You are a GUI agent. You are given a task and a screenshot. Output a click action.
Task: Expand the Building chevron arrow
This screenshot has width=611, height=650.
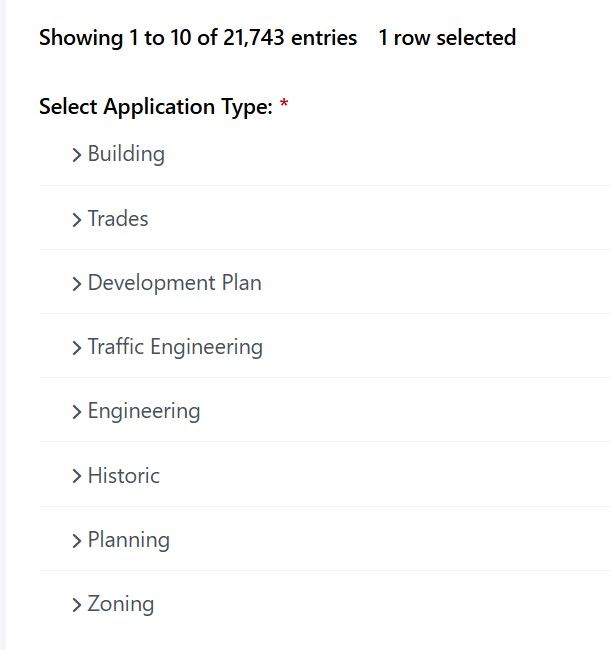coord(77,155)
